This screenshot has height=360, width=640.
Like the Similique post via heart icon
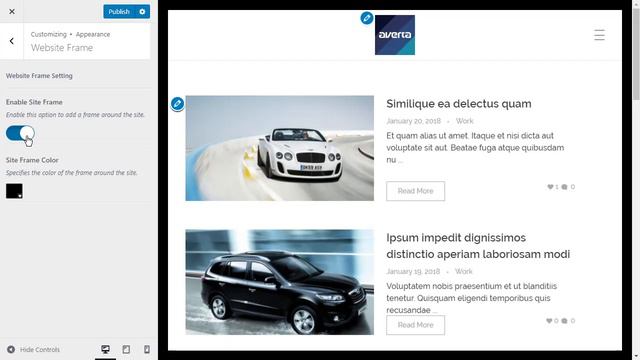550,187
